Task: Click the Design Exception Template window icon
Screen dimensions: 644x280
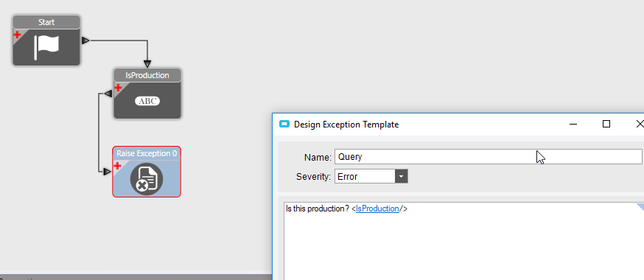Action: pyautogui.click(x=284, y=124)
